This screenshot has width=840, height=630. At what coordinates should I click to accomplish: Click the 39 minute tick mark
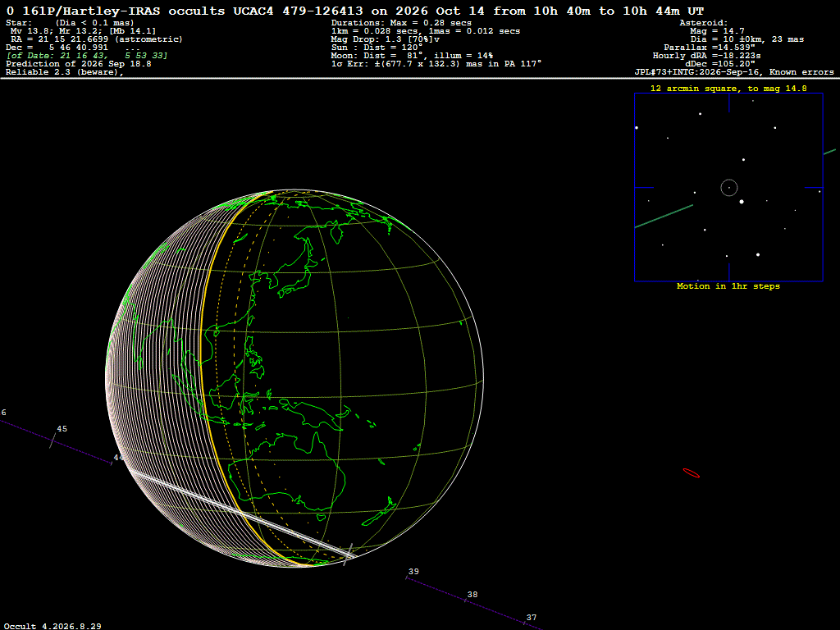coord(407,577)
